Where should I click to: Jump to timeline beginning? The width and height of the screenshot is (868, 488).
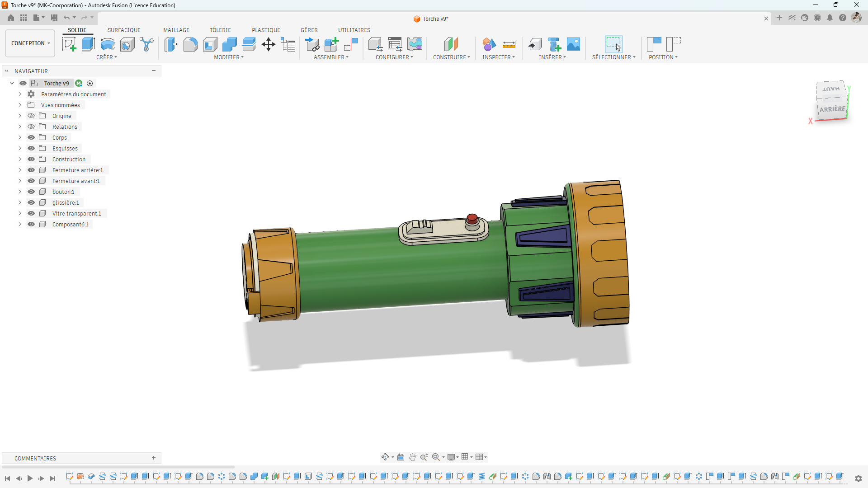click(x=7, y=479)
